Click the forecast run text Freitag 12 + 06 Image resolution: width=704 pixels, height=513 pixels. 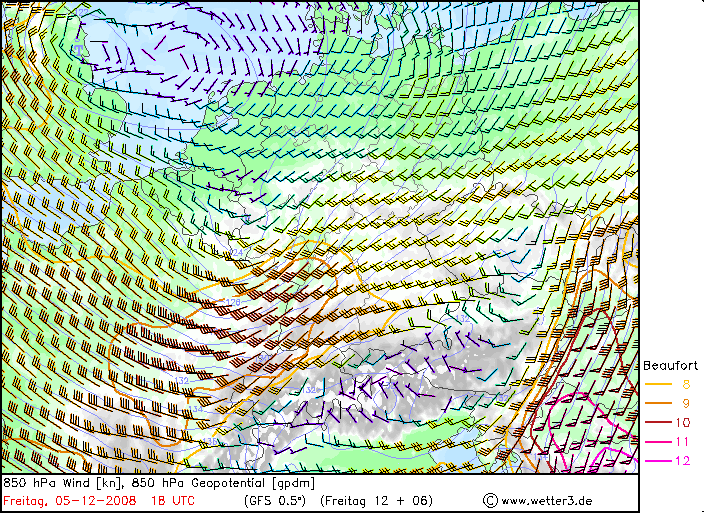click(x=376, y=501)
